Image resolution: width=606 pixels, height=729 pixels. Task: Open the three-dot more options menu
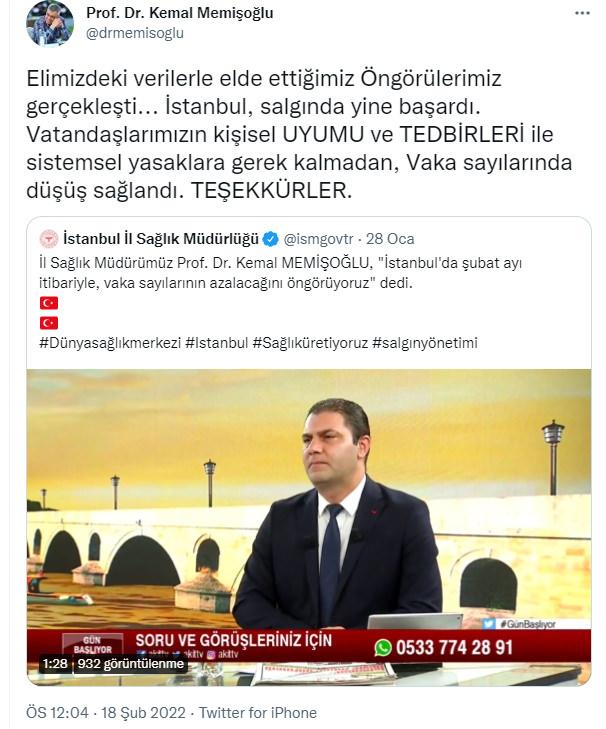click(582, 13)
